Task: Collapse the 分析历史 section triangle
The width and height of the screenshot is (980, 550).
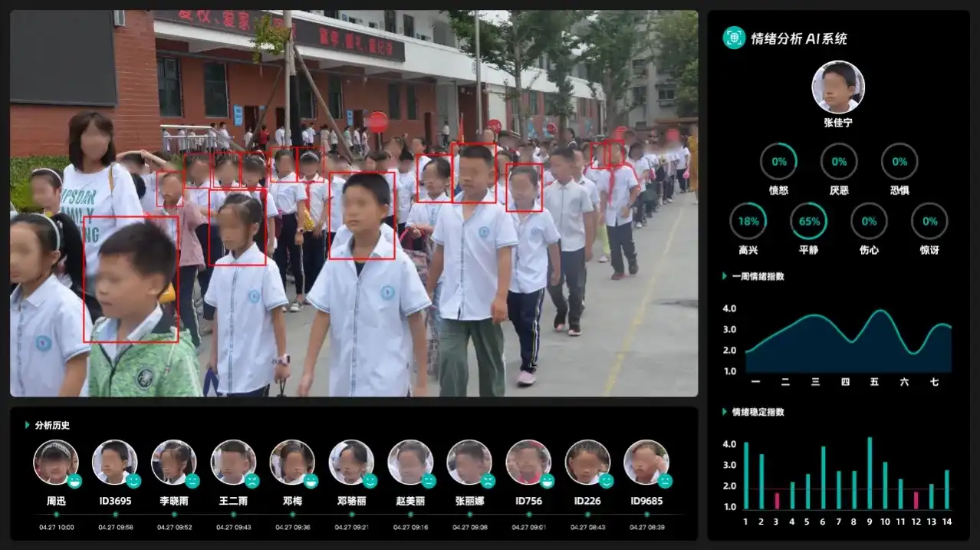Action: point(28,425)
